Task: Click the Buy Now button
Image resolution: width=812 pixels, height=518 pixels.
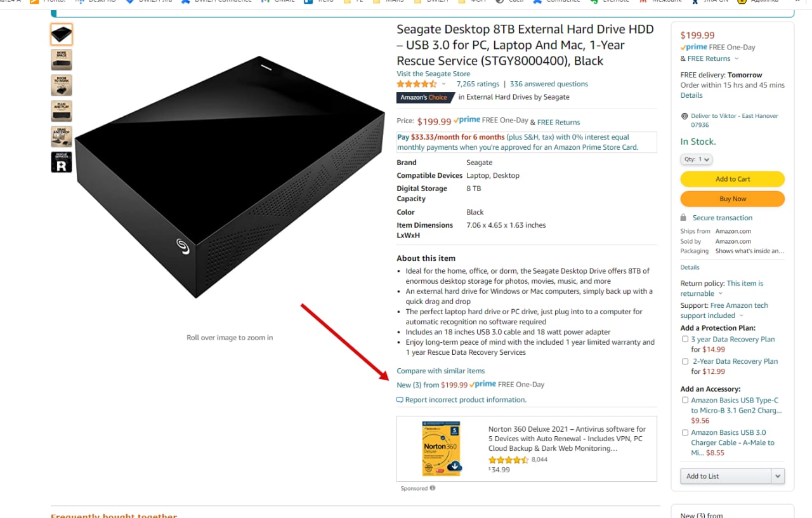Action: coord(733,199)
